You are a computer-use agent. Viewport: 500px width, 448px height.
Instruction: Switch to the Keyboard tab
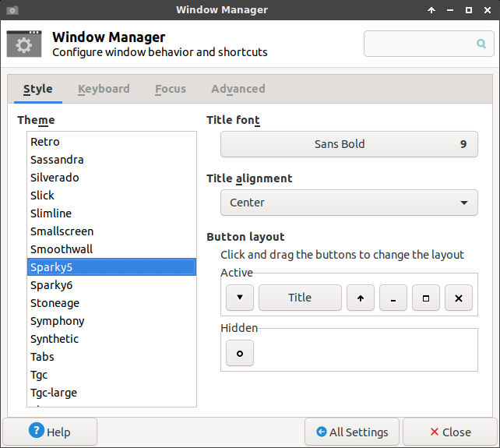[x=104, y=89]
